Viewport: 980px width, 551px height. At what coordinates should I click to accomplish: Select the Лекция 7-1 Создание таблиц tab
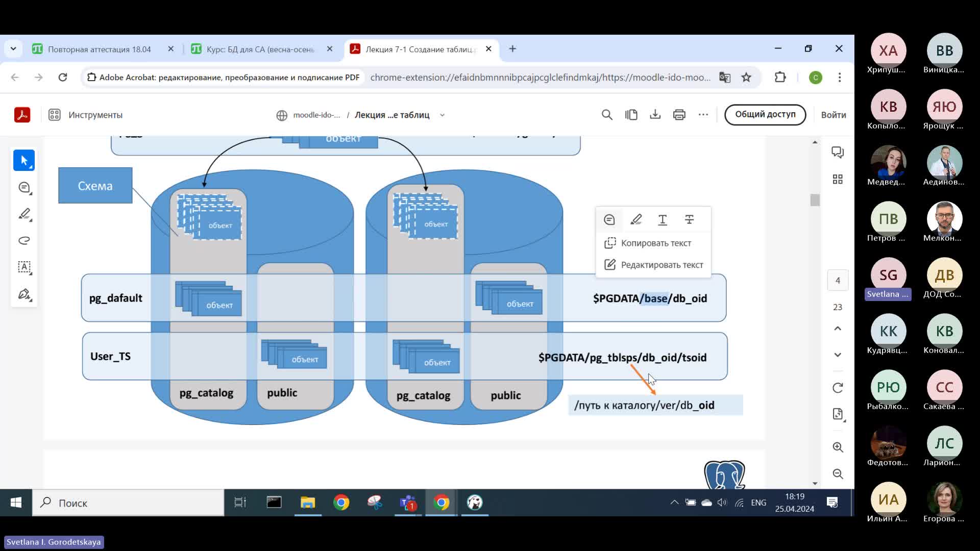(x=421, y=49)
